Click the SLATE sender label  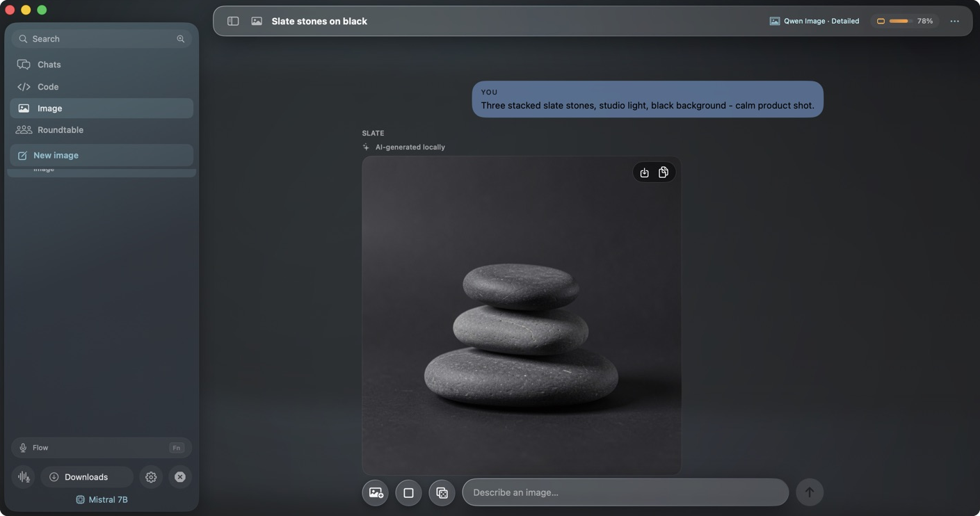(x=373, y=134)
